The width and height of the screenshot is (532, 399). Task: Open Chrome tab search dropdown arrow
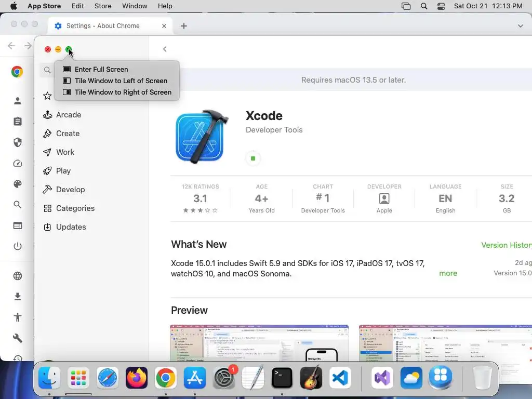[520, 26]
